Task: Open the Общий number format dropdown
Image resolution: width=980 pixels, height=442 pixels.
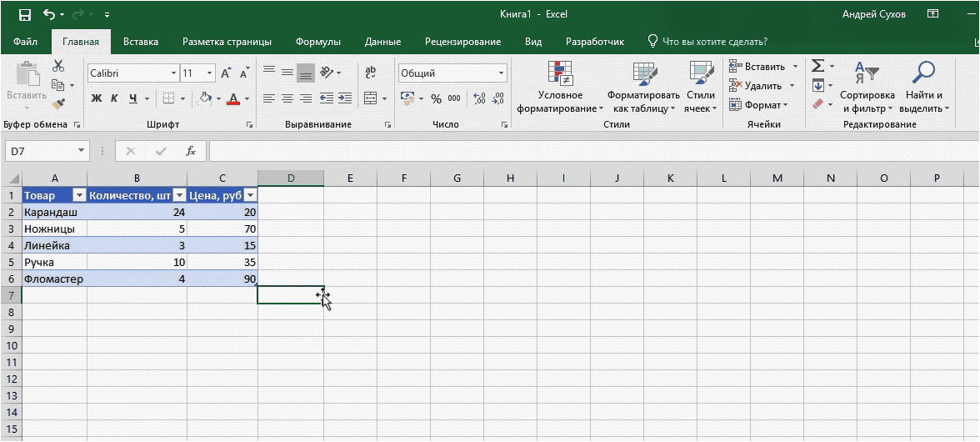Action: (502, 73)
